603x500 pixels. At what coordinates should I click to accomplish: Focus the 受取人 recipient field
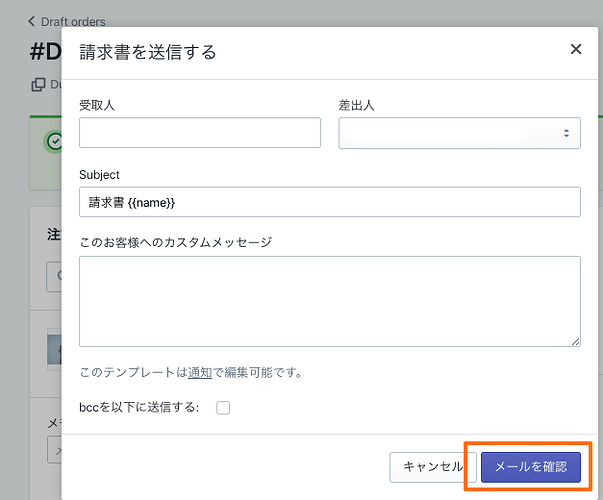(200, 133)
